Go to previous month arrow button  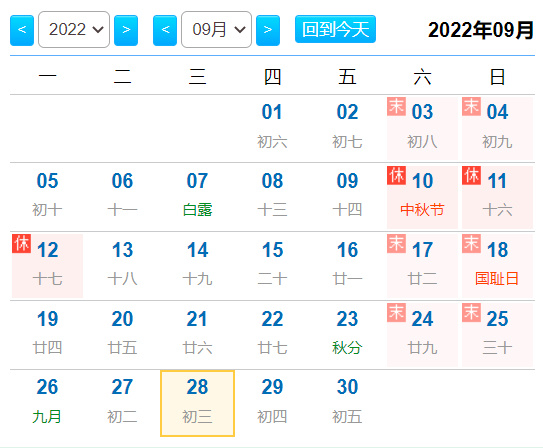[165, 30]
